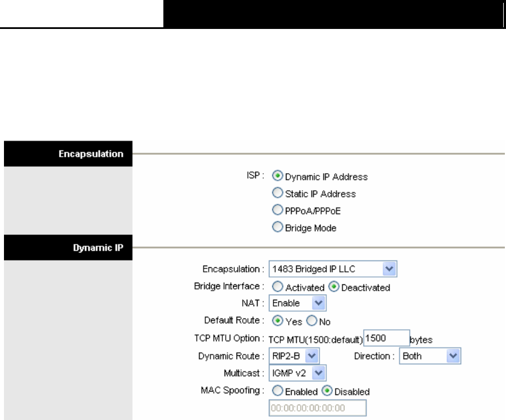This screenshot has height=420, width=506.
Task: Select Bridge Mode radio button
Action: coord(277,227)
